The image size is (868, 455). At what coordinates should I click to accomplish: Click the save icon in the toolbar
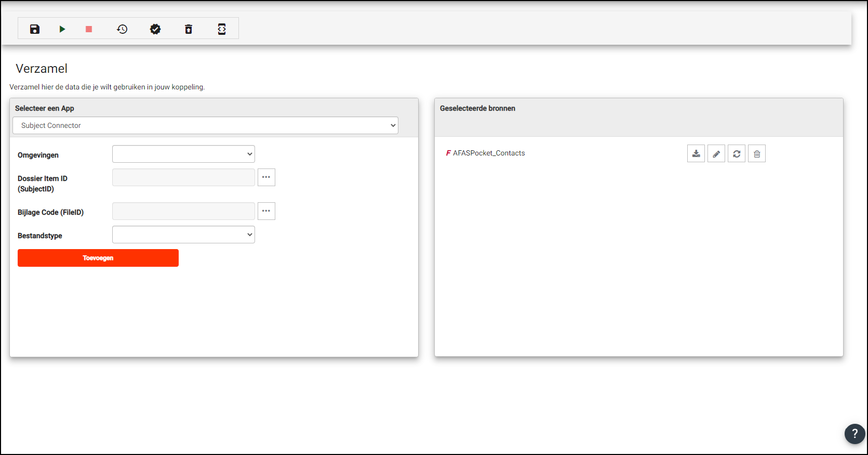[35, 29]
